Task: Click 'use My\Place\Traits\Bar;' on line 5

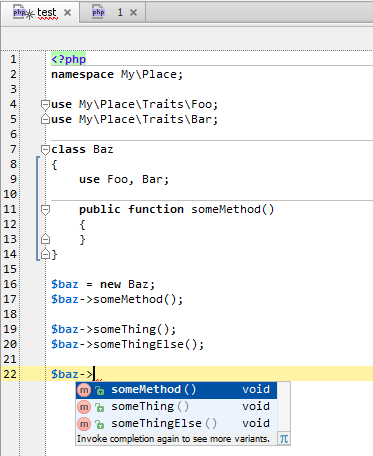Action: click(x=134, y=119)
